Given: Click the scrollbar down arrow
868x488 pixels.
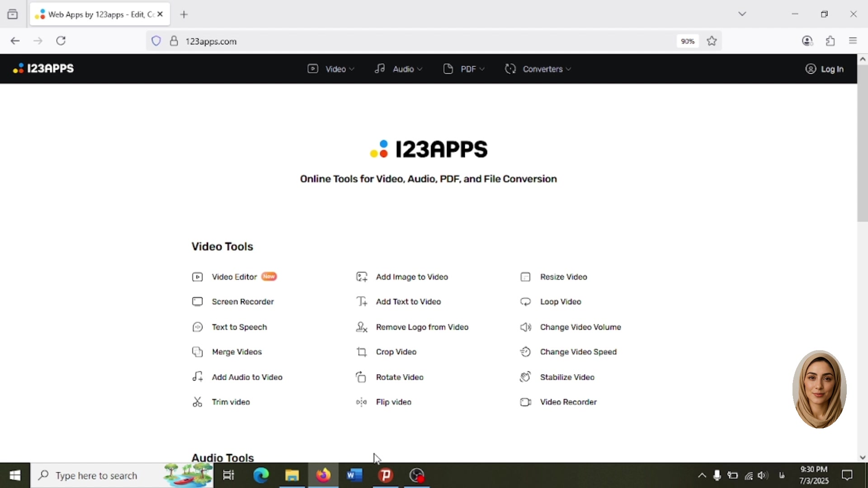Looking at the screenshot, I should (863, 457).
